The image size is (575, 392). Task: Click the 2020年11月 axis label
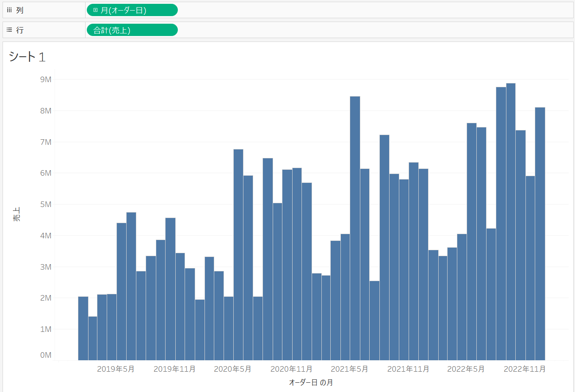[x=291, y=369]
